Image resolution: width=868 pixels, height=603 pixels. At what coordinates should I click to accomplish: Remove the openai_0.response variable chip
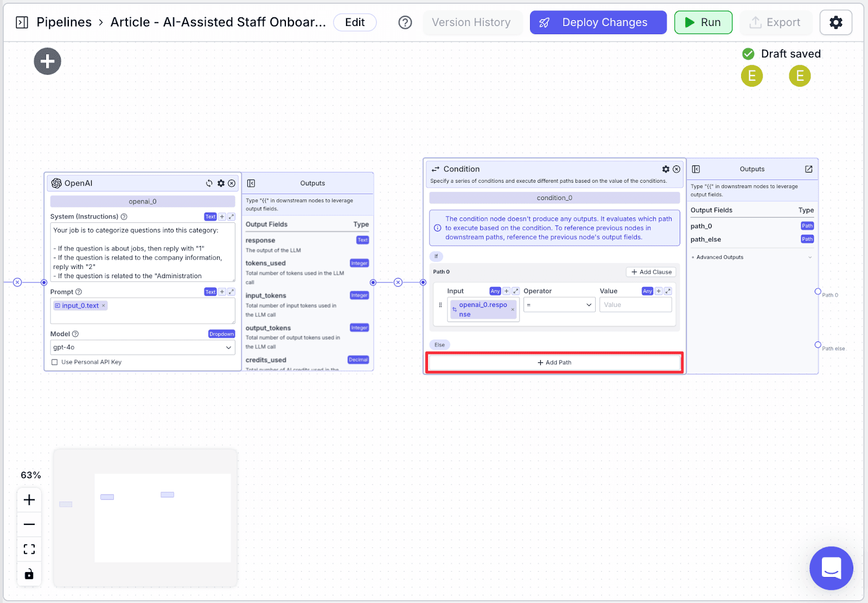[x=513, y=310]
